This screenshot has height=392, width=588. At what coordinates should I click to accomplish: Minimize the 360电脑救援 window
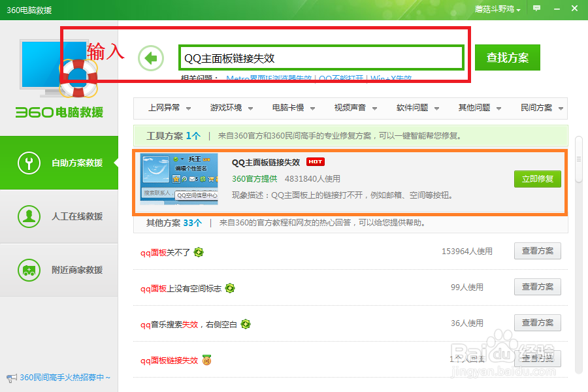(x=557, y=8)
